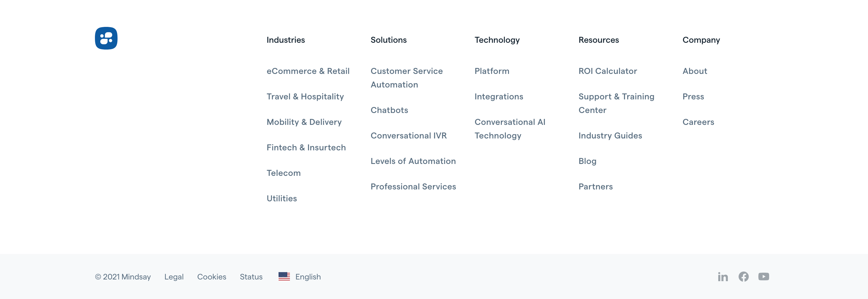The image size is (868, 299).
Task: Open the Blog link
Action: point(587,161)
